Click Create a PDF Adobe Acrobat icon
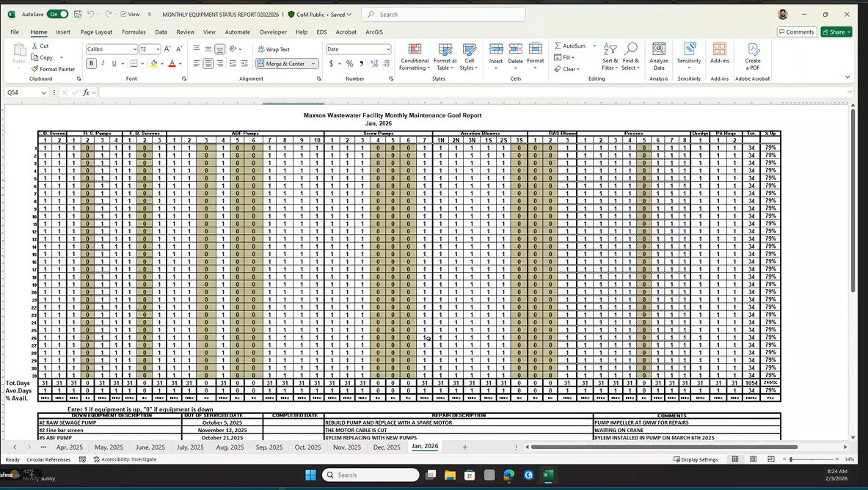 (x=752, y=56)
